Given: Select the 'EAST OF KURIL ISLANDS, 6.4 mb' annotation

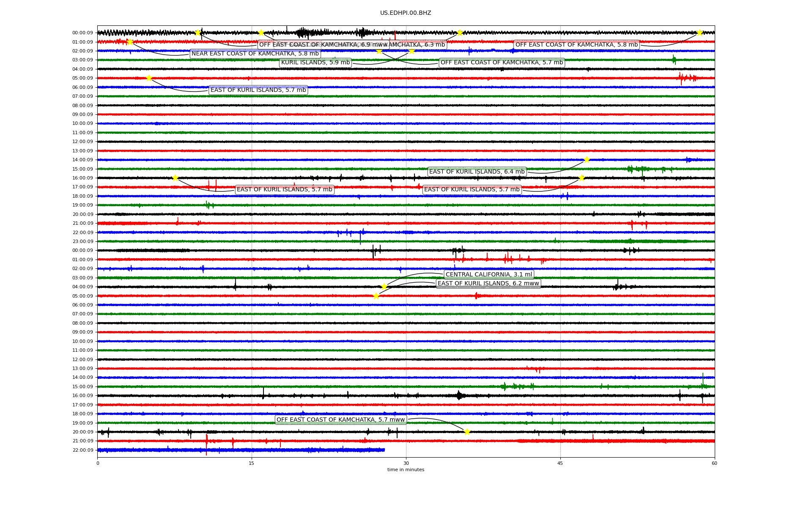Looking at the screenshot, I should point(477,172).
